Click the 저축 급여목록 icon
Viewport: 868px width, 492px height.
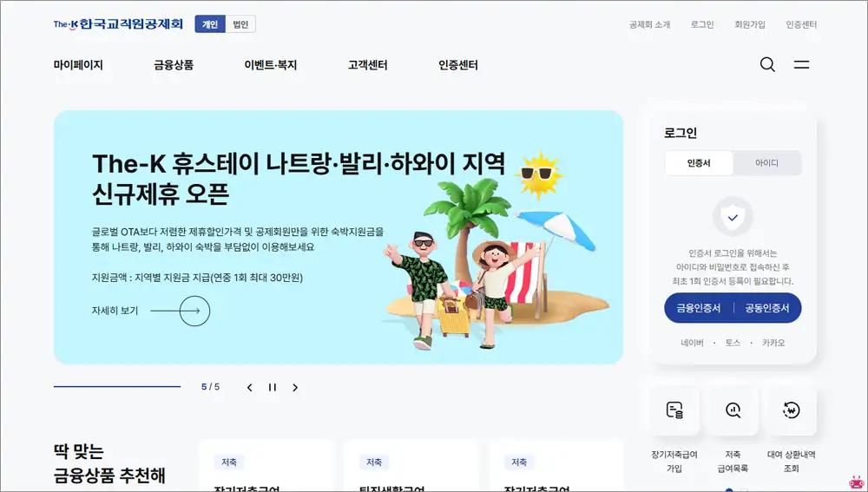[733, 410]
